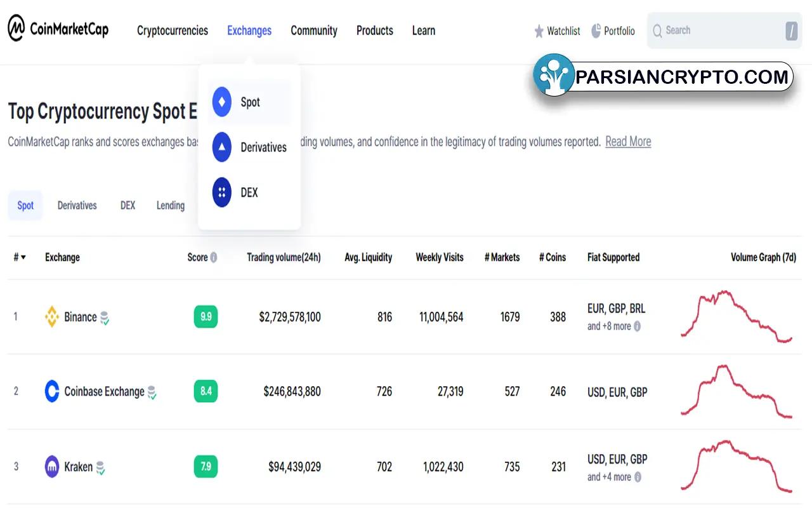Open the Watchlist link
The image size is (812, 508).
click(x=557, y=30)
